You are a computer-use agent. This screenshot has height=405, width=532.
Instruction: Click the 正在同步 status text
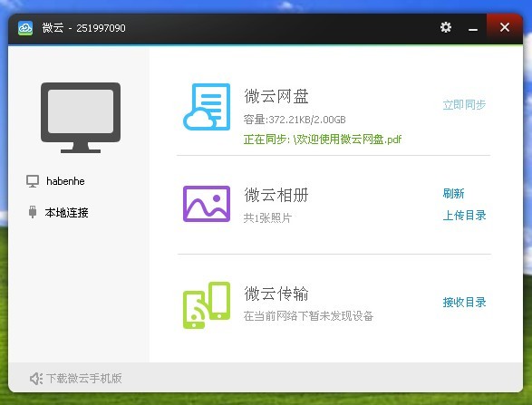323,140
